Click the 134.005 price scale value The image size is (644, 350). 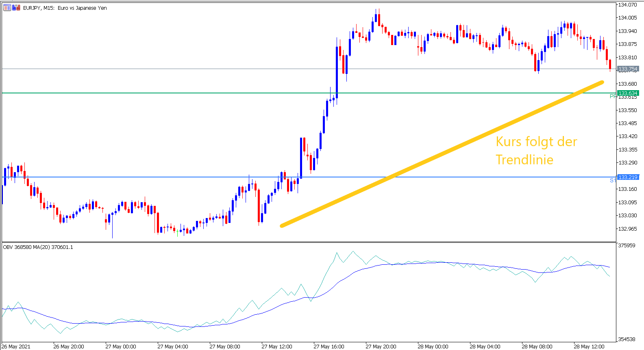pyautogui.click(x=628, y=18)
